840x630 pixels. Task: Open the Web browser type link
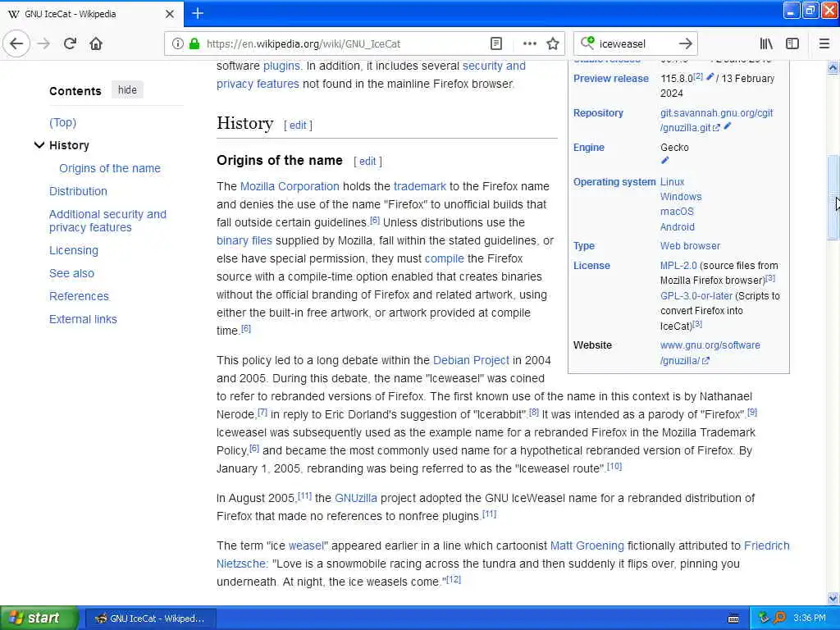[690, 246]
